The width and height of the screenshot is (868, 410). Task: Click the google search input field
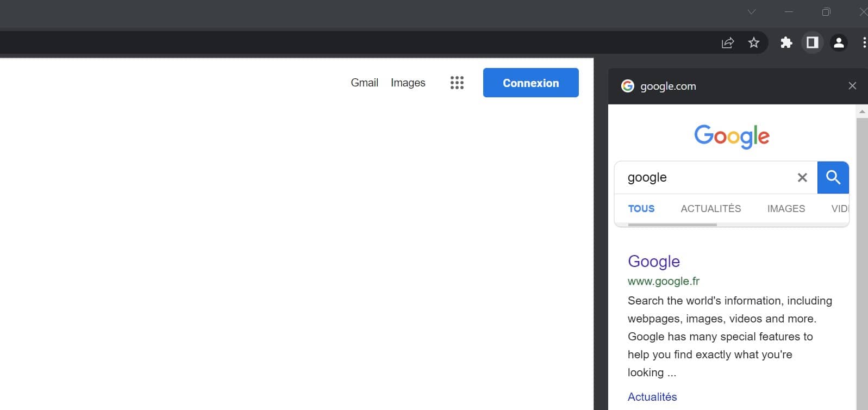click(x=704, y=178)
